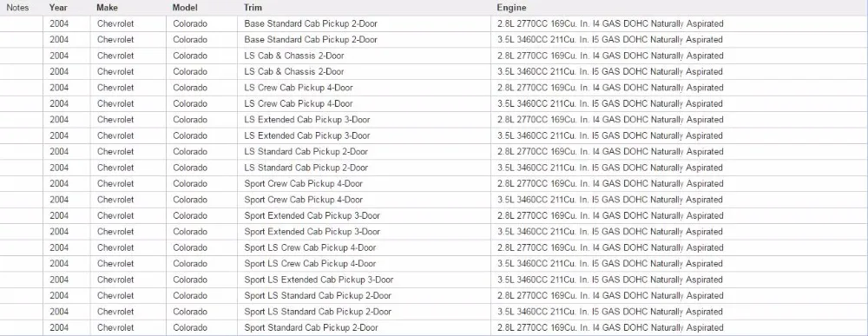Click Notes cell in the last row

click(21, 327)
